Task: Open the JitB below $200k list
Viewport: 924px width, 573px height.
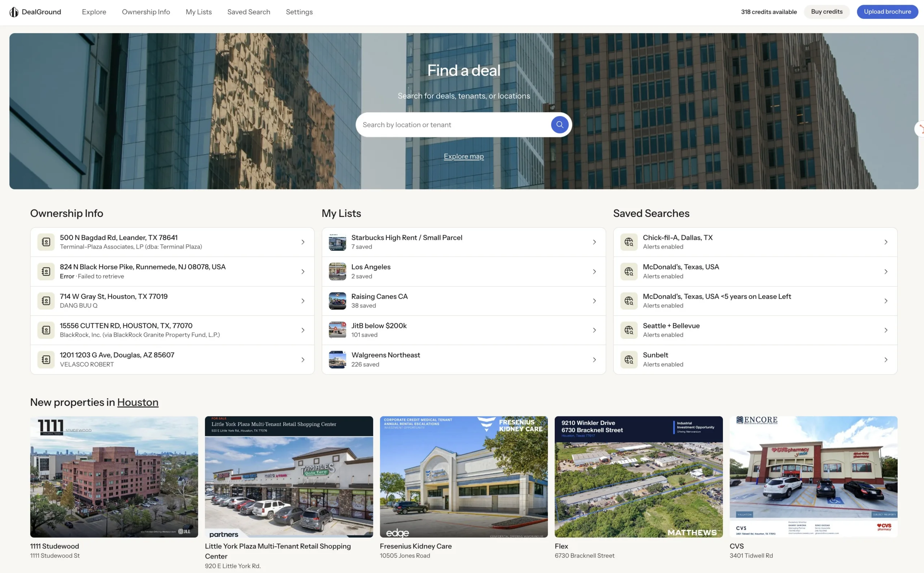Action: pyautogui.click(x=594, y=330)
